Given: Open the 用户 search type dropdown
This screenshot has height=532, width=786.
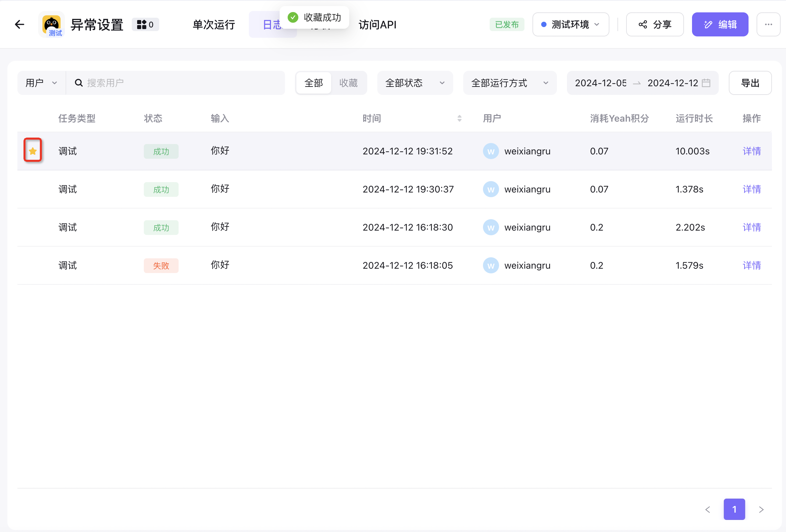Looking at the screenshot, I should [x=41, y=83].
